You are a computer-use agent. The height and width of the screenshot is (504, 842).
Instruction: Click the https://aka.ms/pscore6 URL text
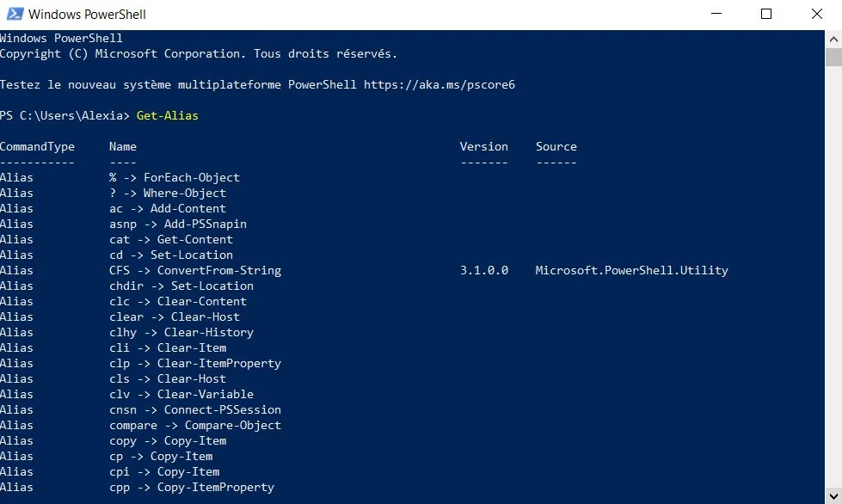tap(439, 85)
